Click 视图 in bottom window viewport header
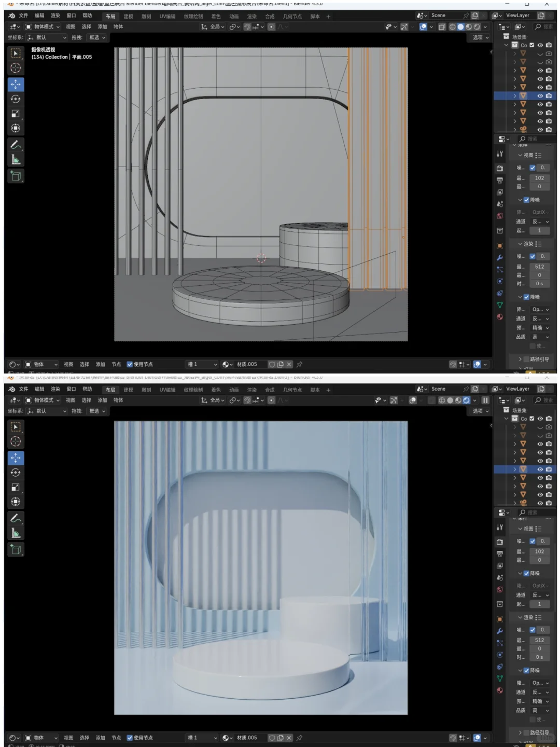This screenshot has height=747, width=560. pos(71,400)
